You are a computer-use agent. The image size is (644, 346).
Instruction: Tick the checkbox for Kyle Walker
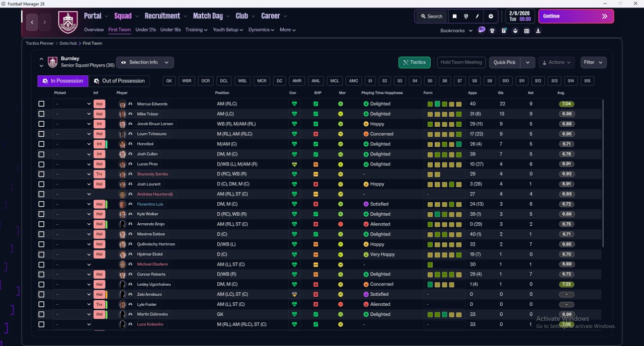(41, 214)
